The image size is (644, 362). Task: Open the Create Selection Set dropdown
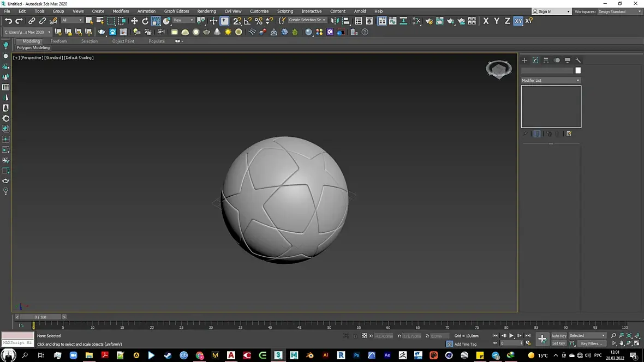click(x=307, y=20)
